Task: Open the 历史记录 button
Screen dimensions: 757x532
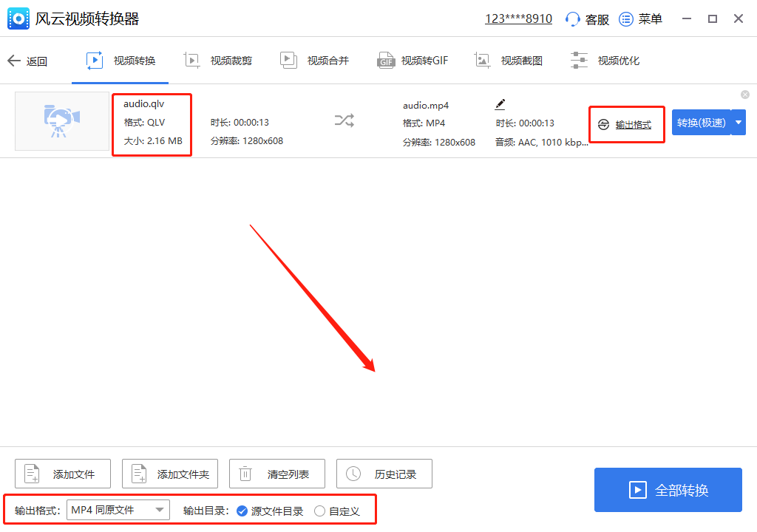Action: tap(384, 474)
